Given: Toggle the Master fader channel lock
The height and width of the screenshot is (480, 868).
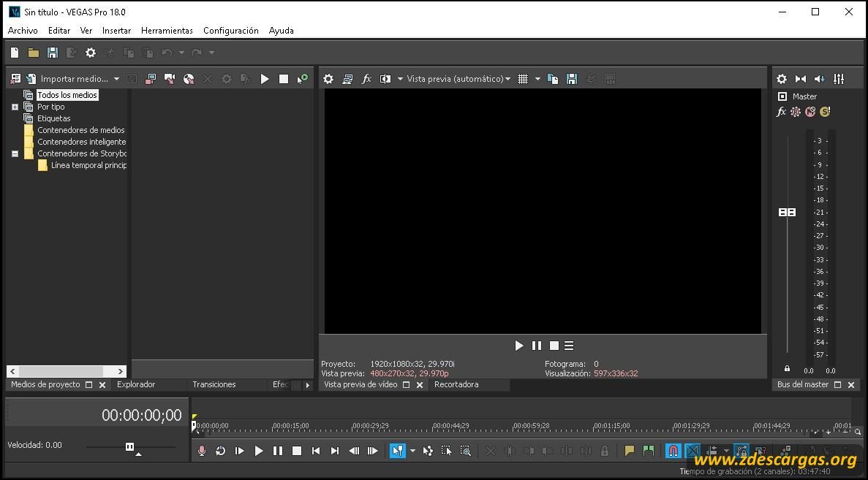Looking at the screenshot, I should coord(787,368).
